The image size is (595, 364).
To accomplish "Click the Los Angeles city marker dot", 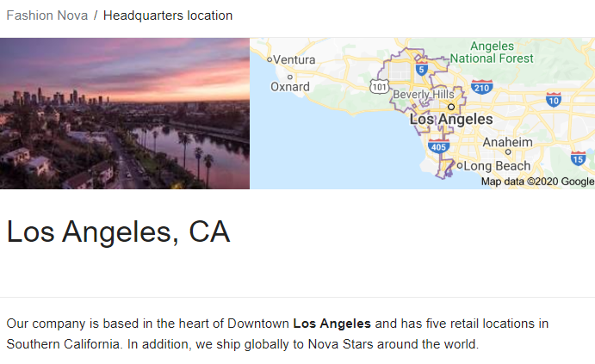I will click(x=451, y=107).
